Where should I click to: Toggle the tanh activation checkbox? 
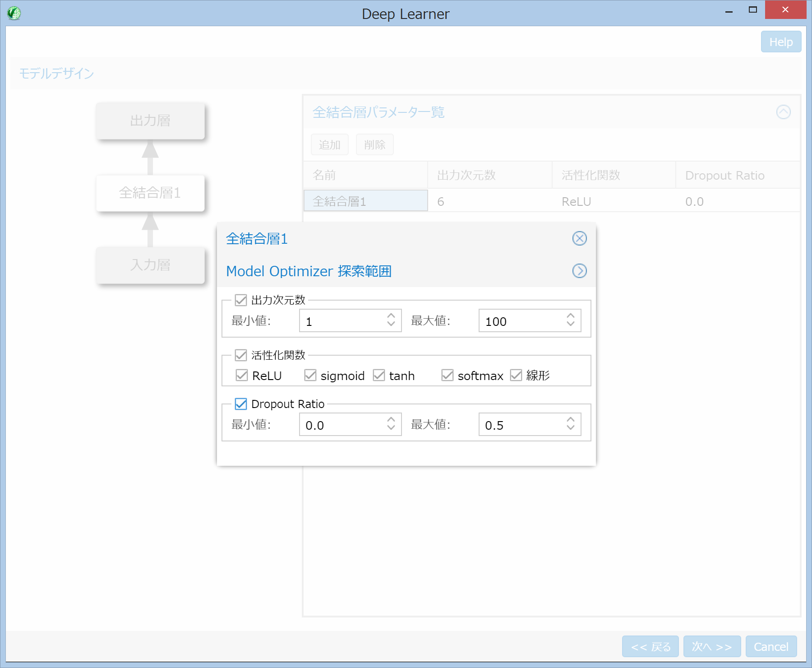(379, 376)
